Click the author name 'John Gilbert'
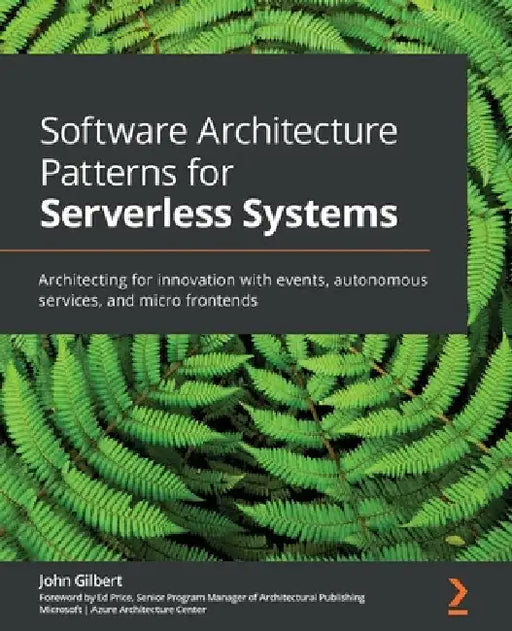The image size is (512, 631). 81,581
